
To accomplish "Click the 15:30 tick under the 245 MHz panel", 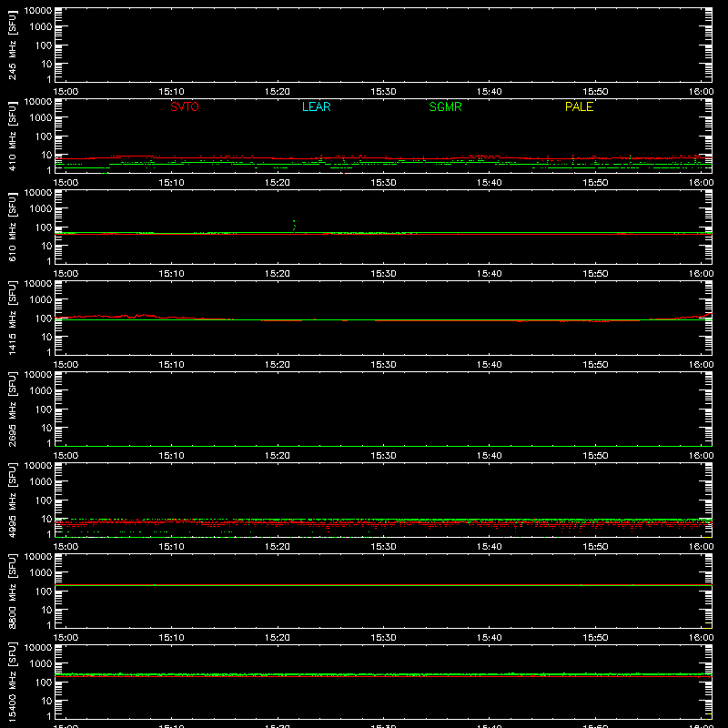I will [383, 92].
